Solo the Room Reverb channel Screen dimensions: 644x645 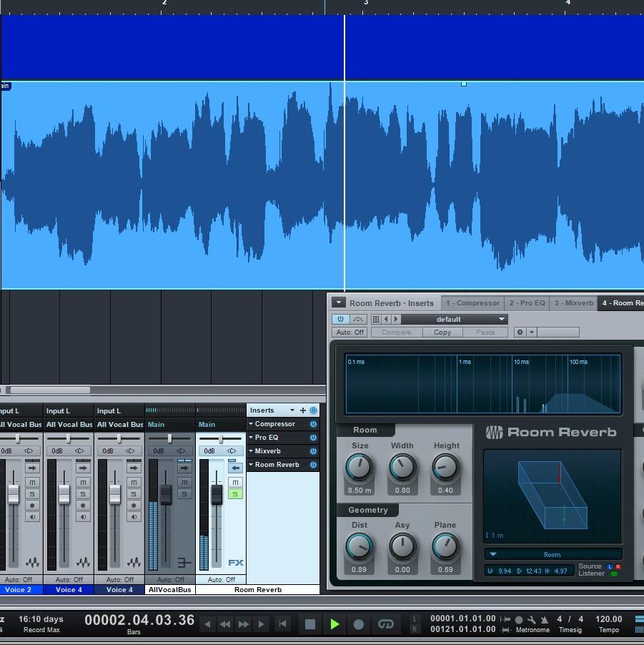coord(234,493)
